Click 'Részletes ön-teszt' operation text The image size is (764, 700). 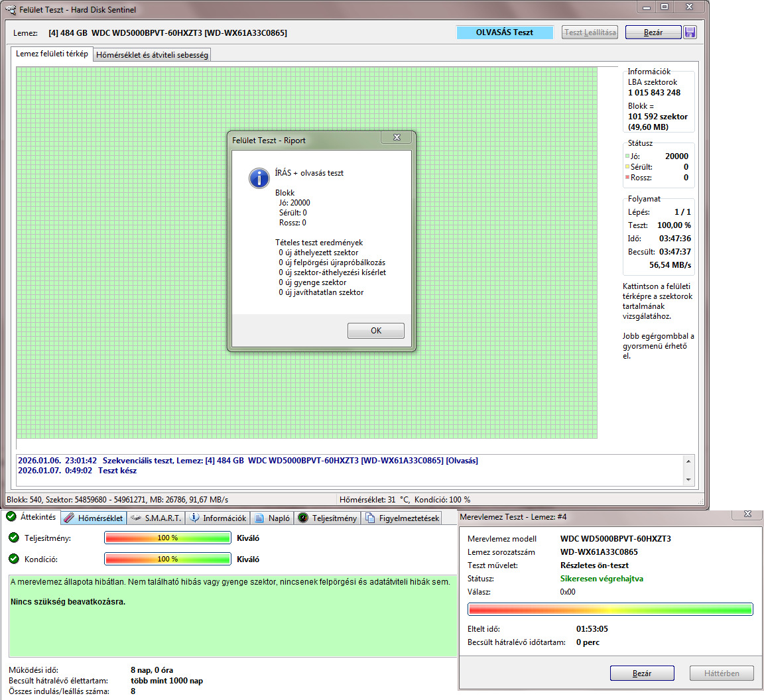pyautogui.click(x=594, y=565)
